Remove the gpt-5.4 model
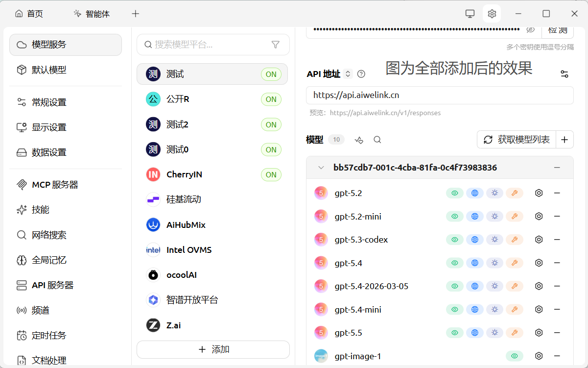The height and width of the screenshot is (368, 588). [x=557, y=263]
